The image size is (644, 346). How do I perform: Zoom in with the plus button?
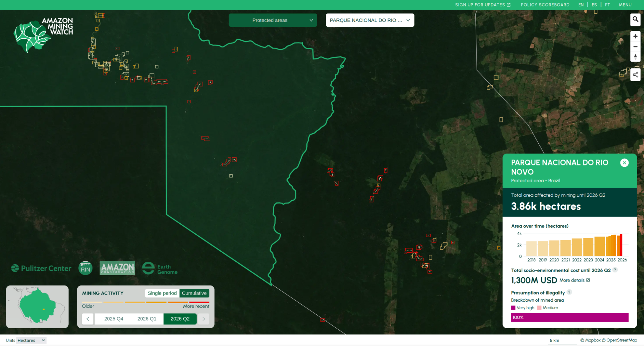click(x=635, y=36)
